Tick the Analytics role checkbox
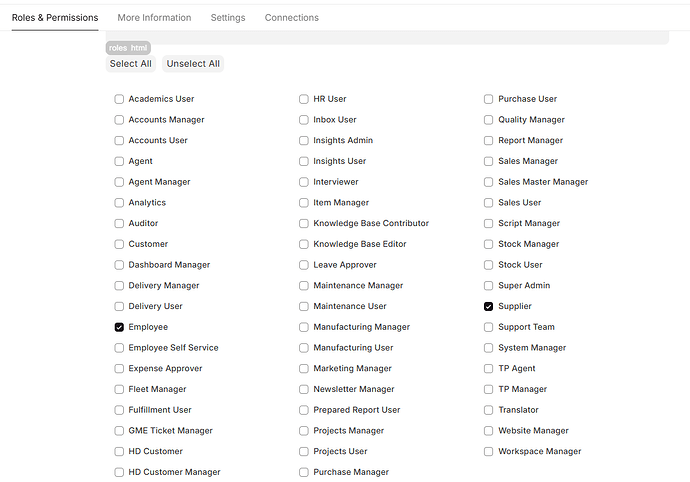Screen dimensions: 690x482 tap(119, 202)
